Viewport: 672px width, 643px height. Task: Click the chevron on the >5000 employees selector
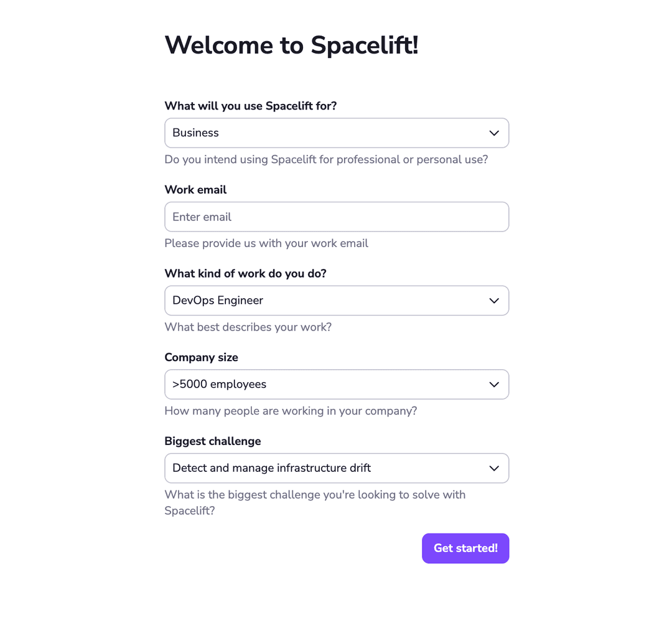click(x=493, y=384)
